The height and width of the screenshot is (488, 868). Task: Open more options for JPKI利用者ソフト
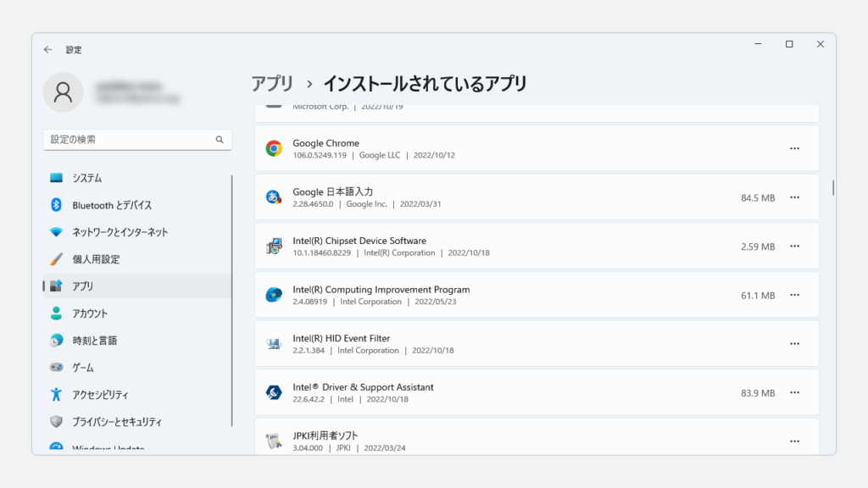click(x=794, y=441)
